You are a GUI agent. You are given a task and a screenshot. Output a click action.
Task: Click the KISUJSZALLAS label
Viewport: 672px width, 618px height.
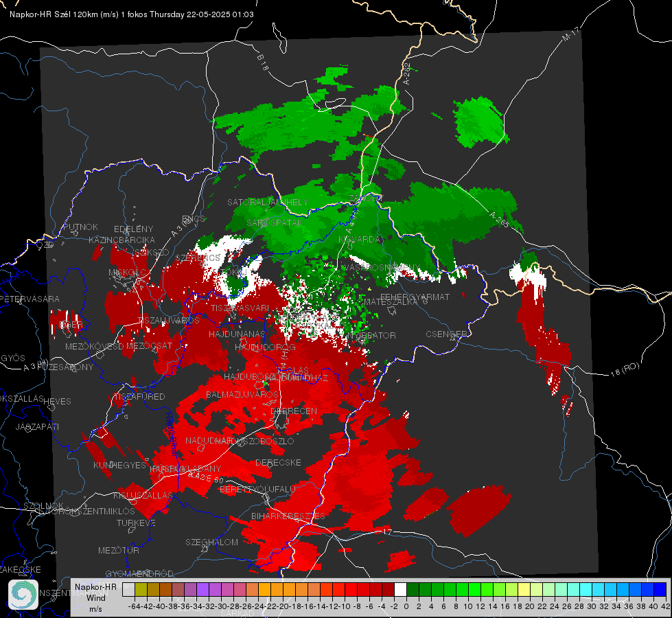(x=143, y=495)
